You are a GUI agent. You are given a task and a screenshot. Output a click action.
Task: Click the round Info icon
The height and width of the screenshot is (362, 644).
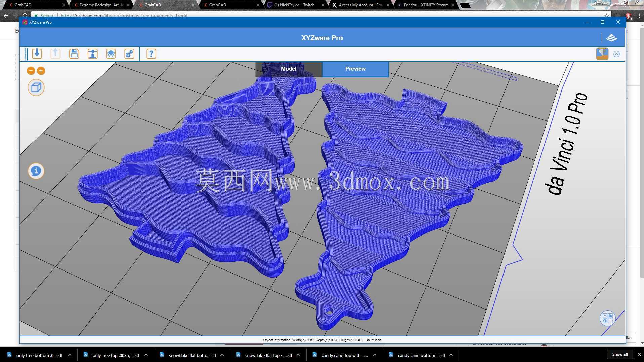tap(36, 171)
